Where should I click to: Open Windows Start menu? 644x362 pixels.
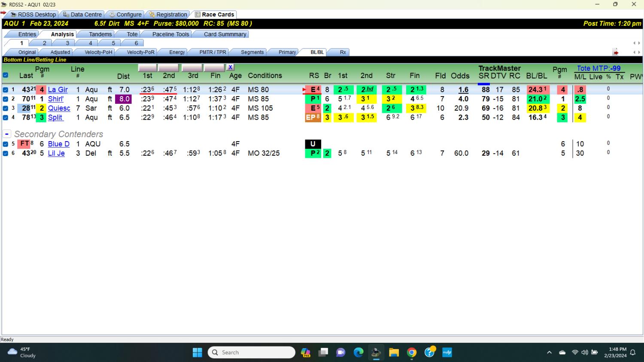coord(197,353)
